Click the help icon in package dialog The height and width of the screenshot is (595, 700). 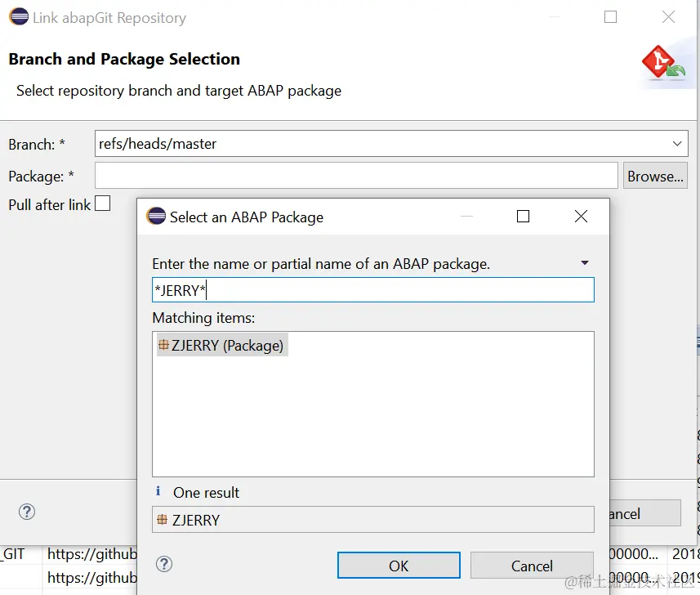pyautogui.click(x=164, y=564)
